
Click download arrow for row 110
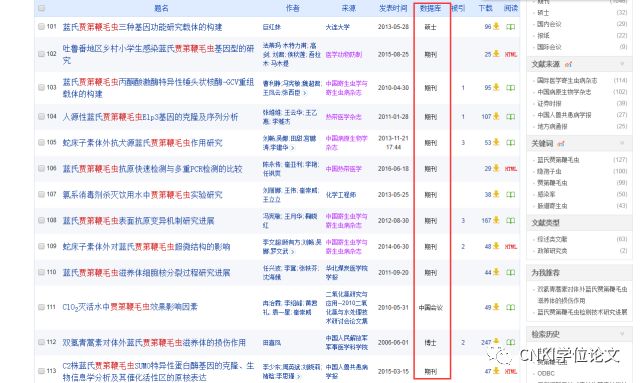pos(496,272)
